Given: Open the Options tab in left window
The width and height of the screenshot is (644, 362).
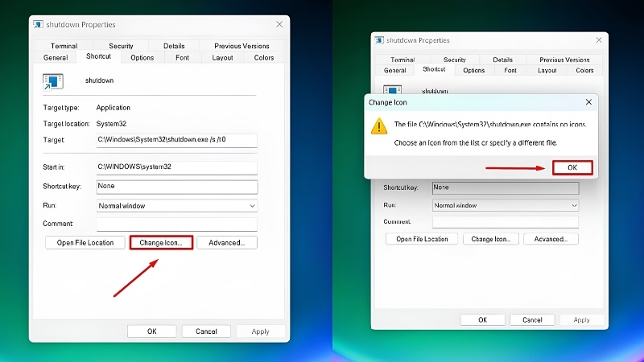Looking at the screenshot, I should point(142,57).
